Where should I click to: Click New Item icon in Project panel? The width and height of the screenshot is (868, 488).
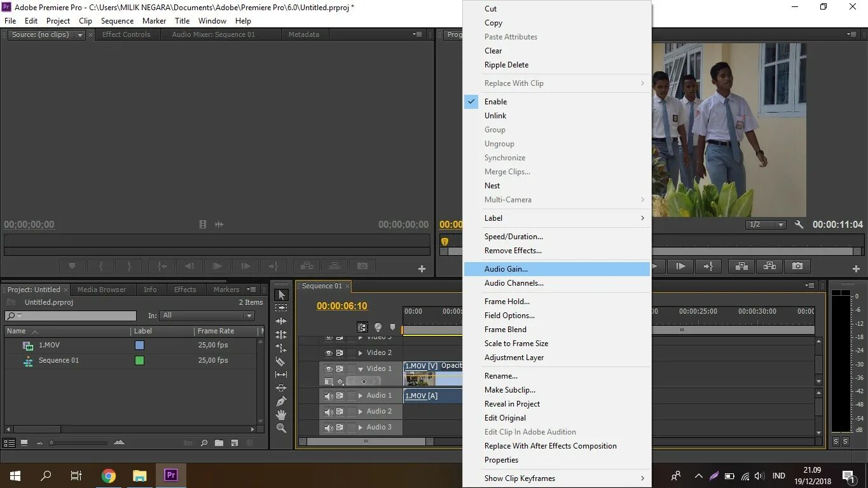click(x=235, y=443)
